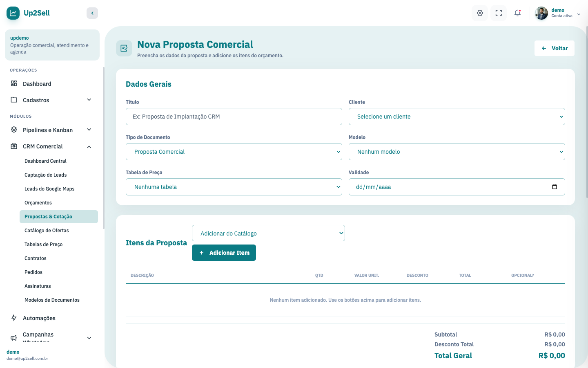Click the Adicionar Item button
This screenshot has height=368, width=588.
(x=224, y=253)
